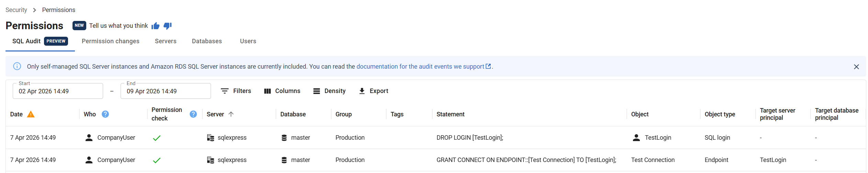Click the End date input field

coord(166,91)
